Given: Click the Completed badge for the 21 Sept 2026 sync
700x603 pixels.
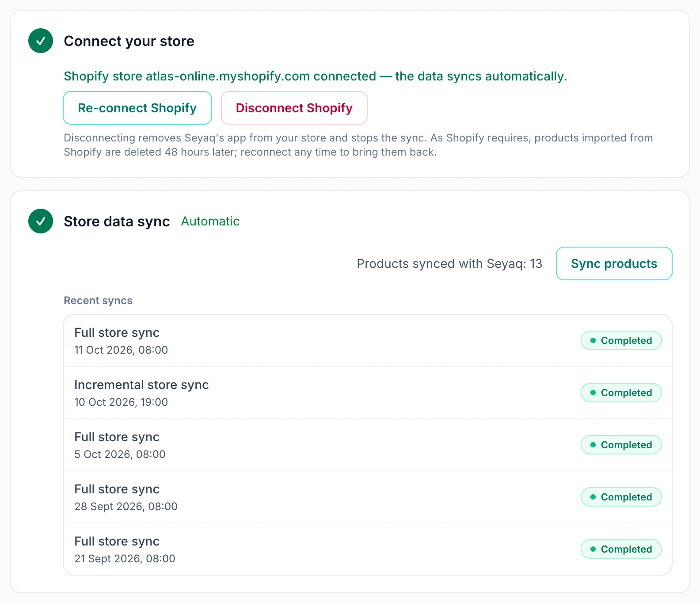Looking at the screenshot, I should pos(621,549).
